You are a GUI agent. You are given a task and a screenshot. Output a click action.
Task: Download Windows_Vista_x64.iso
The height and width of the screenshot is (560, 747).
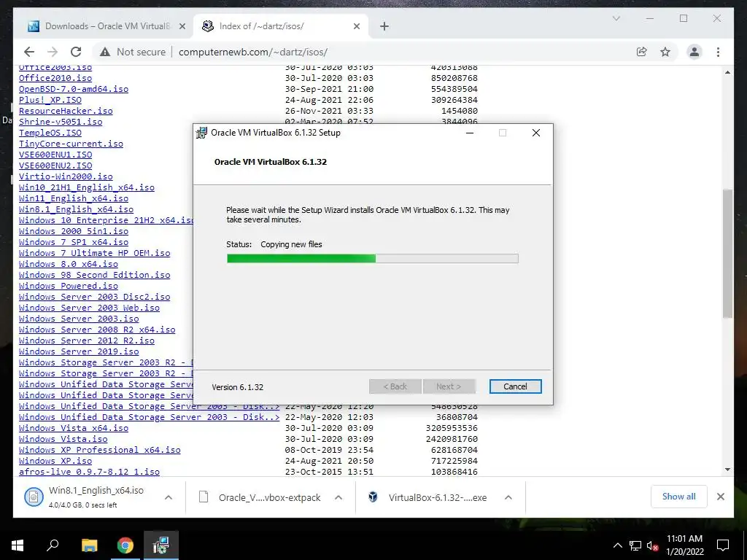coord(74,428)
